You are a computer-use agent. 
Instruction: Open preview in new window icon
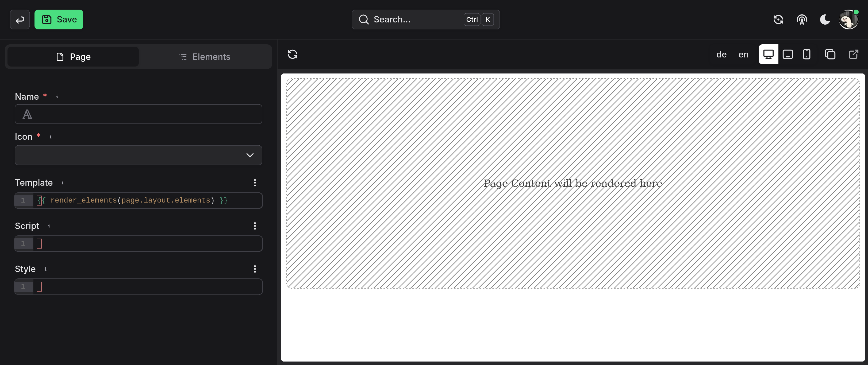[x=853, y=54]
